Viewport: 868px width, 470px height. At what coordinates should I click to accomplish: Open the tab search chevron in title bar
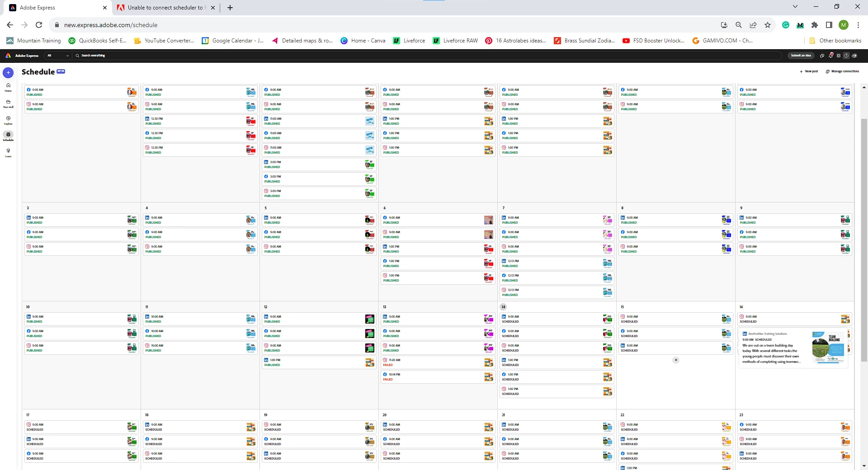click(795, 7)
